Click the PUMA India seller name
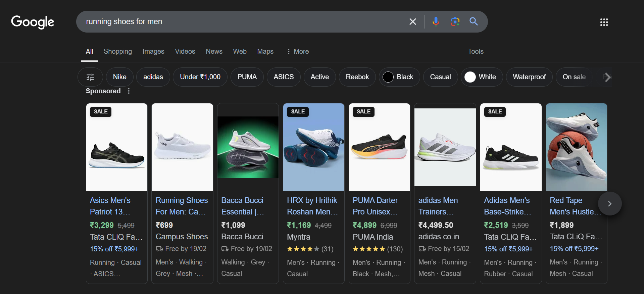644x294 pixels. pyautogui.click(x=373, y=237)
